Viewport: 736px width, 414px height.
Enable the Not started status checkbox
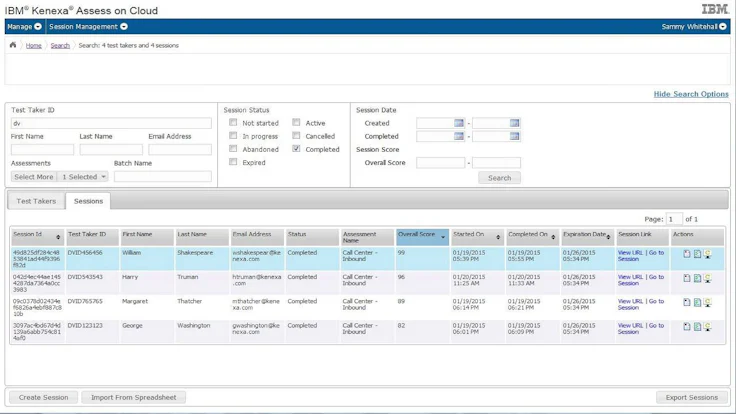click(233, 123)
